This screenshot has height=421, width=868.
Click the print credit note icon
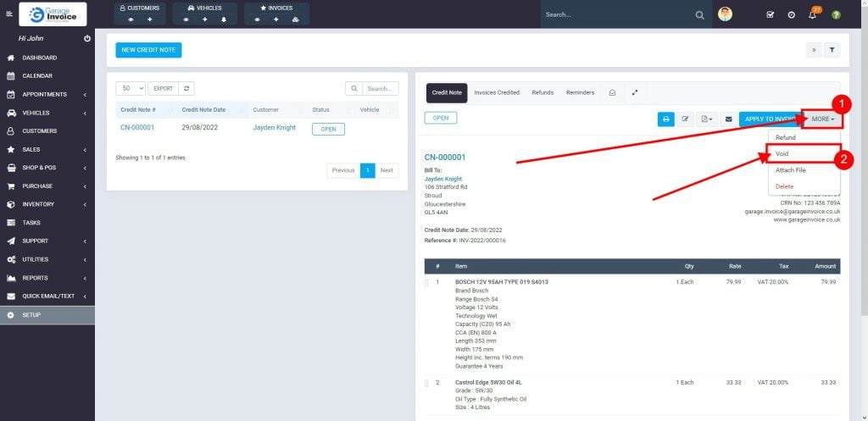click(666, 119)
